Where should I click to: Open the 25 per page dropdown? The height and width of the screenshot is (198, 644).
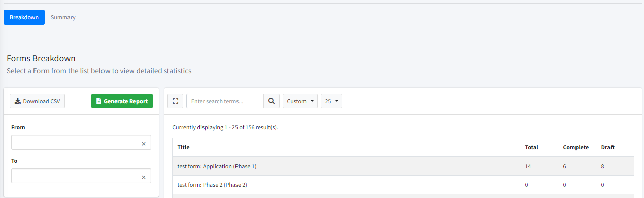pyautogui.click(x=331, y=101)
